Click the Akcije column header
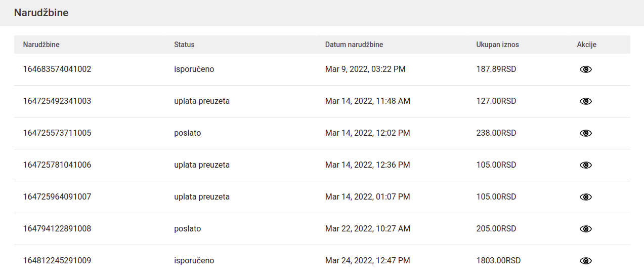Screen dimensions: 644x276 pyautogui.click(x=586, y=45)
